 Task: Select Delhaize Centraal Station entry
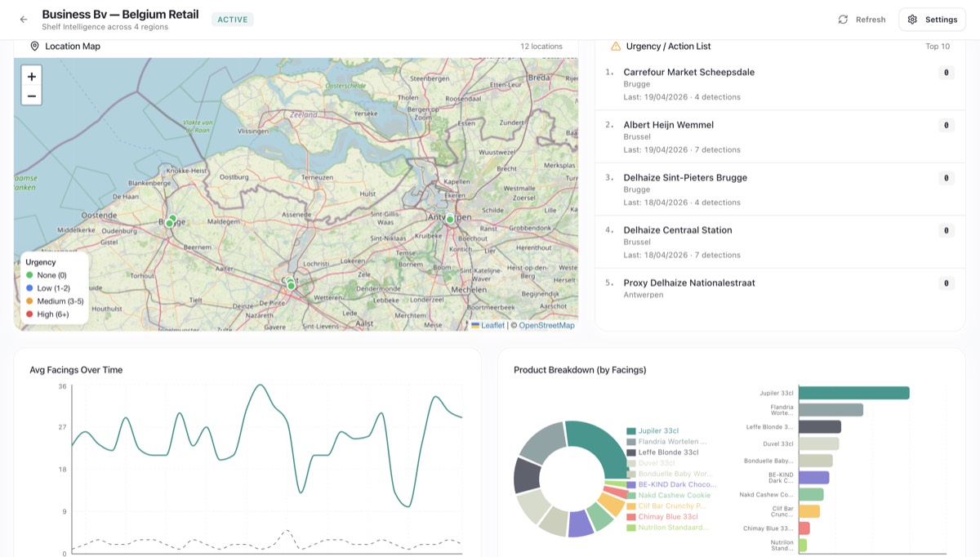pos(780,242)
